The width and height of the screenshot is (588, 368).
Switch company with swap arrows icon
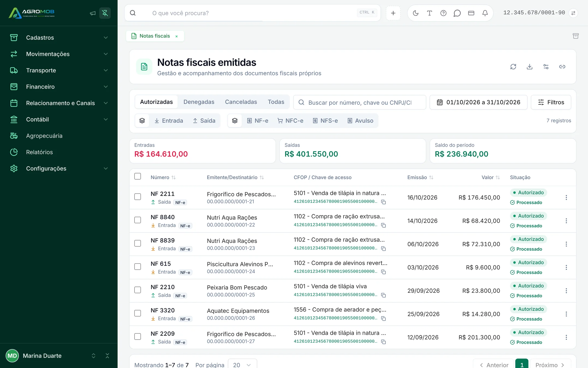coord(573,13)
